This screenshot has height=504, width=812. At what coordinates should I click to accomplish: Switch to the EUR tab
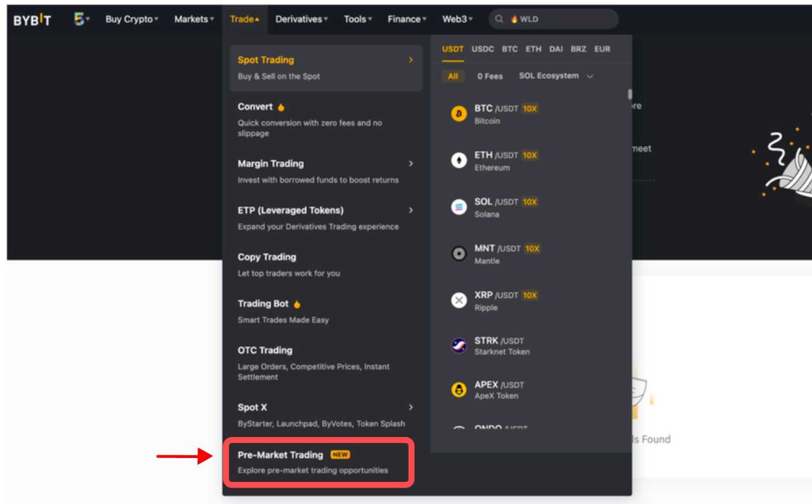(x=602, y=49)
